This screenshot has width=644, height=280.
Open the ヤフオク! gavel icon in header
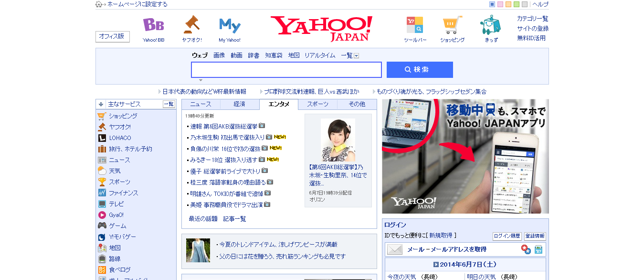(191, 25)
